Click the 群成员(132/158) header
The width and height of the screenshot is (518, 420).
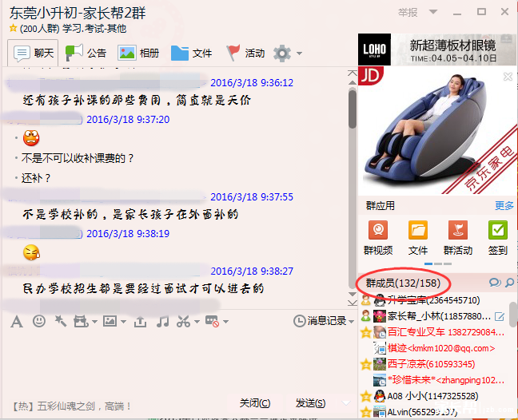[x=403, y=283]
